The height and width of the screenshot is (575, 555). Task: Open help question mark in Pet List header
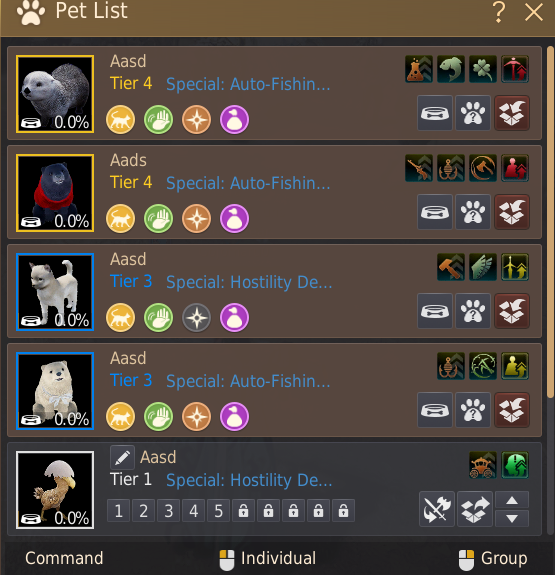tap(499, 12)
